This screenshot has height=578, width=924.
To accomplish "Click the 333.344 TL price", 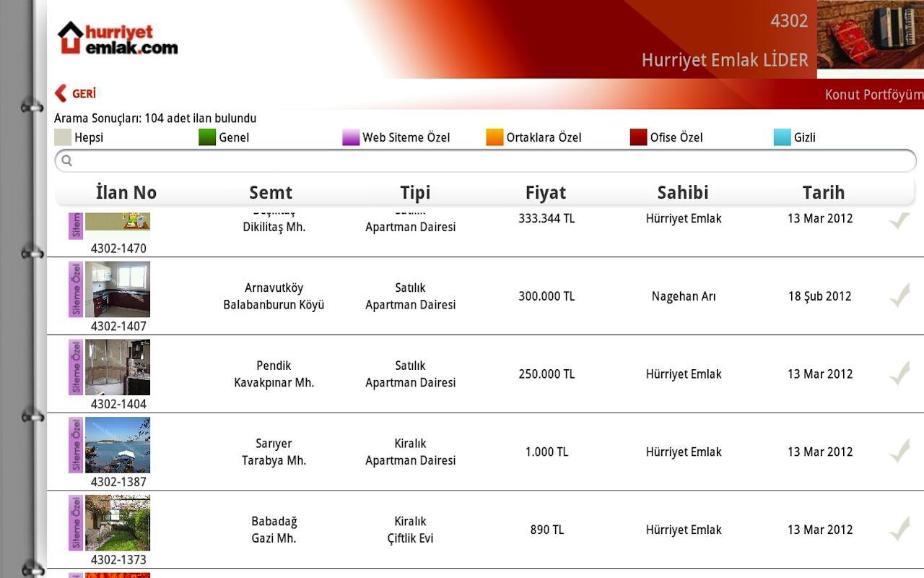I will click(x=546, y=218).
